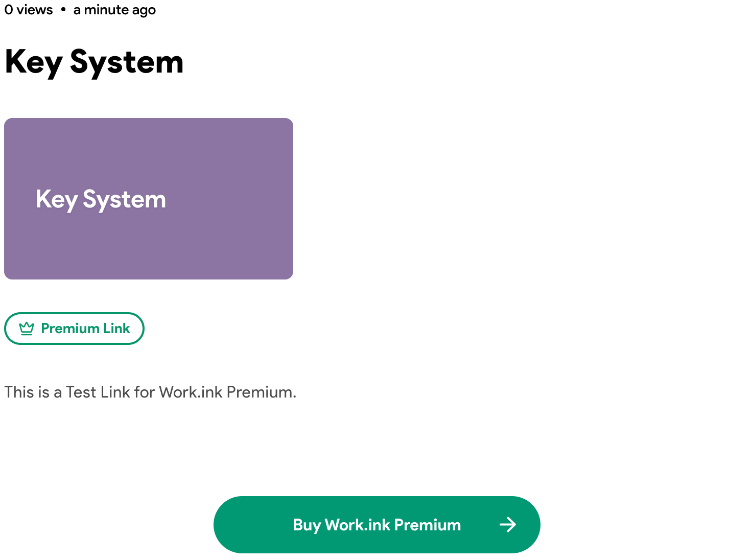The height and width of the screenshot is (560, 753).
Task: Click the word 'Work.ink' in the description
Action: point(191,392)
